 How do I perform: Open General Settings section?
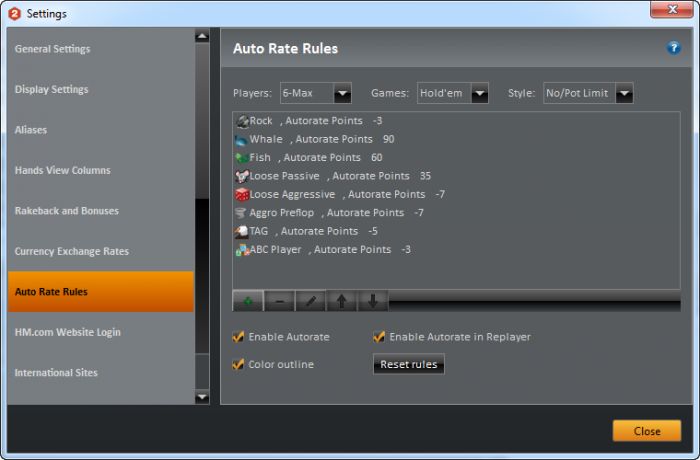pos(101,49)
